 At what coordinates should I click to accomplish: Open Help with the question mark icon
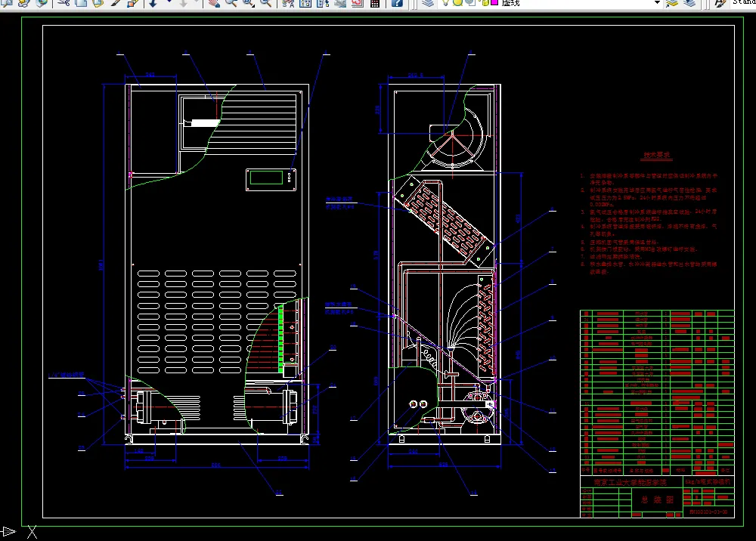pos(396,2)
